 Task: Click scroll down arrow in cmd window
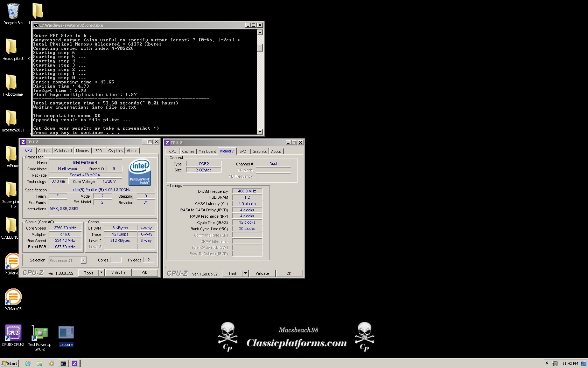coord(260,132)
